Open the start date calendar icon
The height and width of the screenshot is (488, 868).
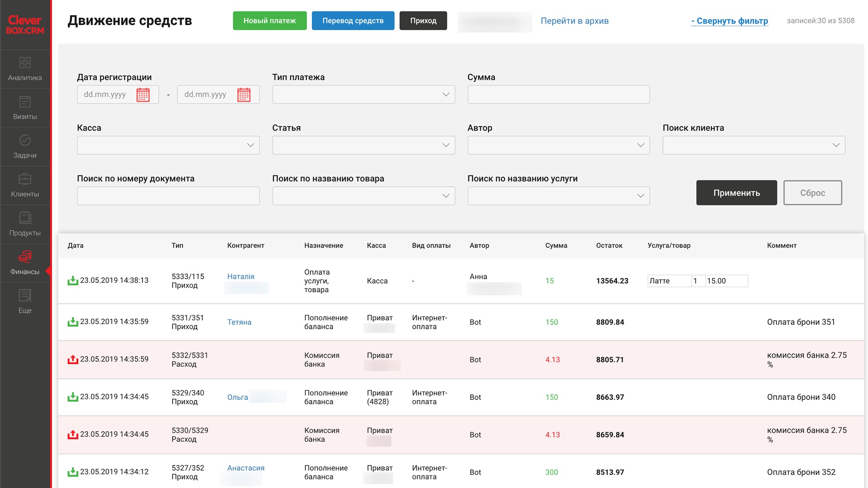point(143,94)
